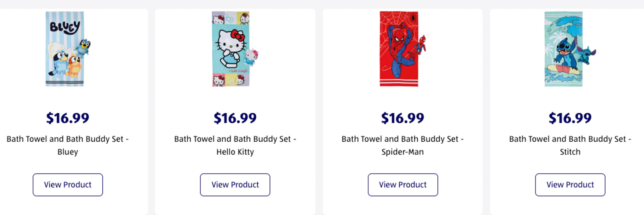
Task: Click View Product under the Stitch set
Action: point(570,185)
